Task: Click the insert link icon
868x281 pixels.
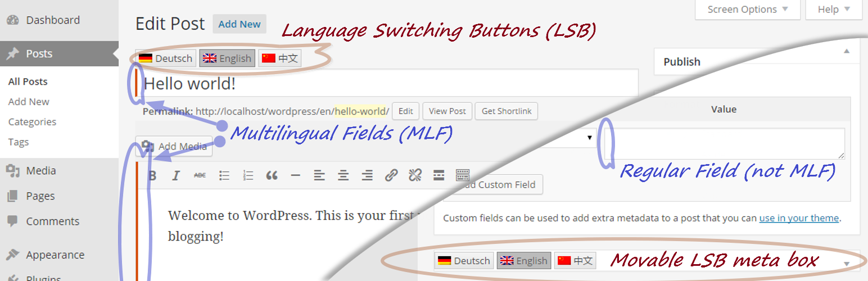Action: click(391, 176)
